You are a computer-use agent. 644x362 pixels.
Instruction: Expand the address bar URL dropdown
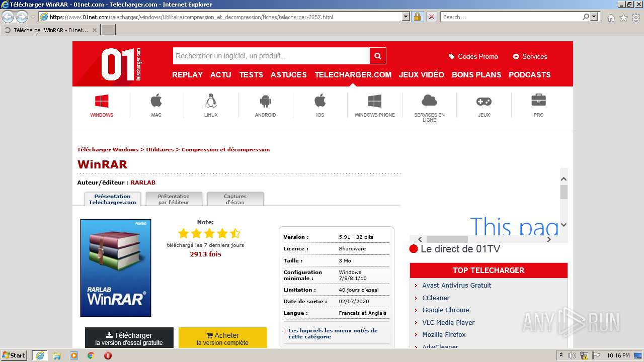click(x=406, y=17)
